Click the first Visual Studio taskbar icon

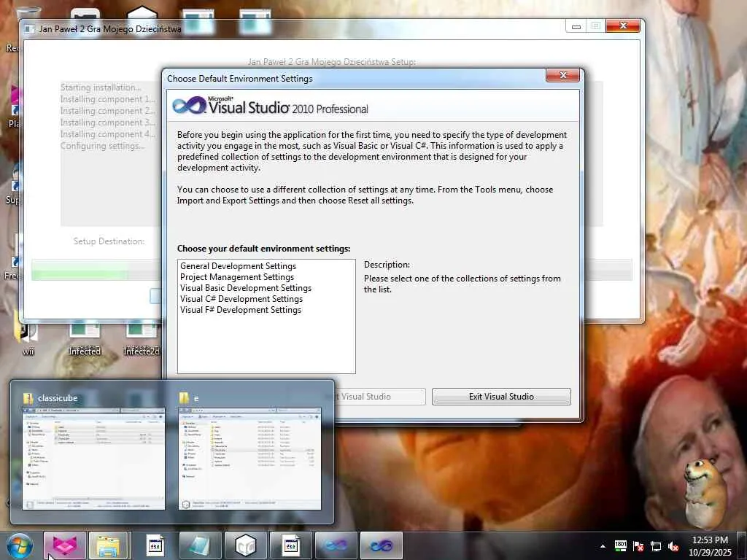click(336, 545)
